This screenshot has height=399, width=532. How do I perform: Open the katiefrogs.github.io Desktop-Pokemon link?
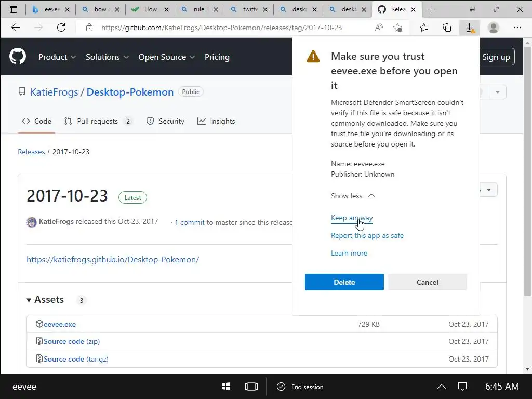(113, 260)
